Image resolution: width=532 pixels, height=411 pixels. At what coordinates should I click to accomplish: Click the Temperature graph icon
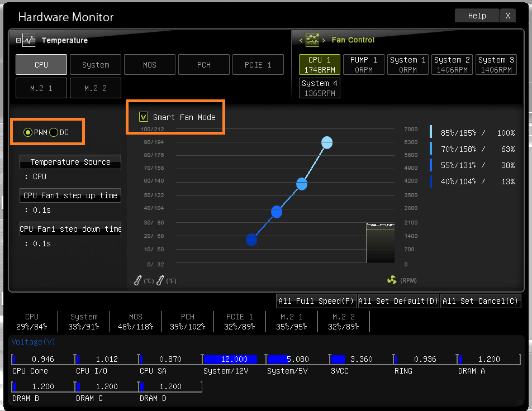29,40
